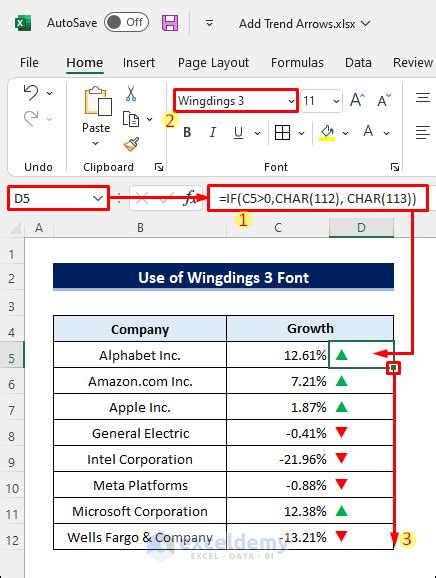The height and width of the screenshot is (578, 436).
Task: Expand the Underline style dropdown arrow
Action: click(257, 133)
